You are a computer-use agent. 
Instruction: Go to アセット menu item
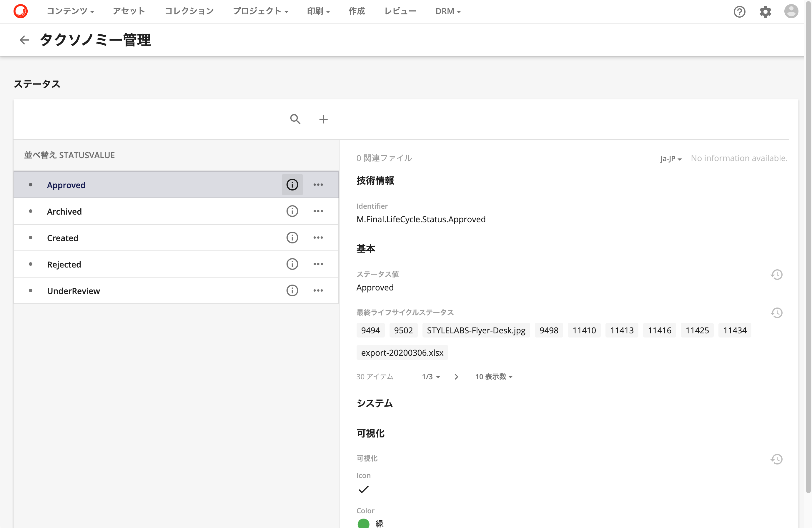[129, 11]
